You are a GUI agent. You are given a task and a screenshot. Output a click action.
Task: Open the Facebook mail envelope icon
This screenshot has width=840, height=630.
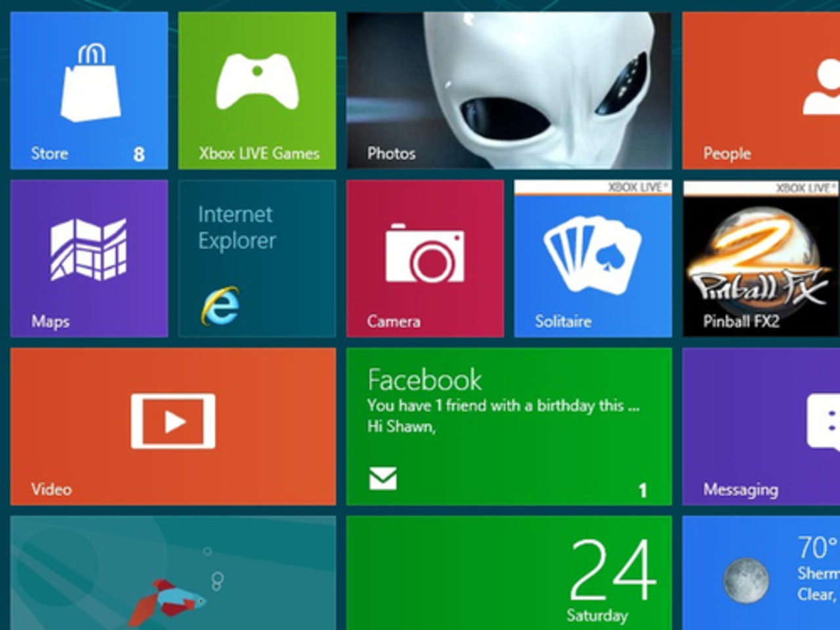click(x=383, y=478)
